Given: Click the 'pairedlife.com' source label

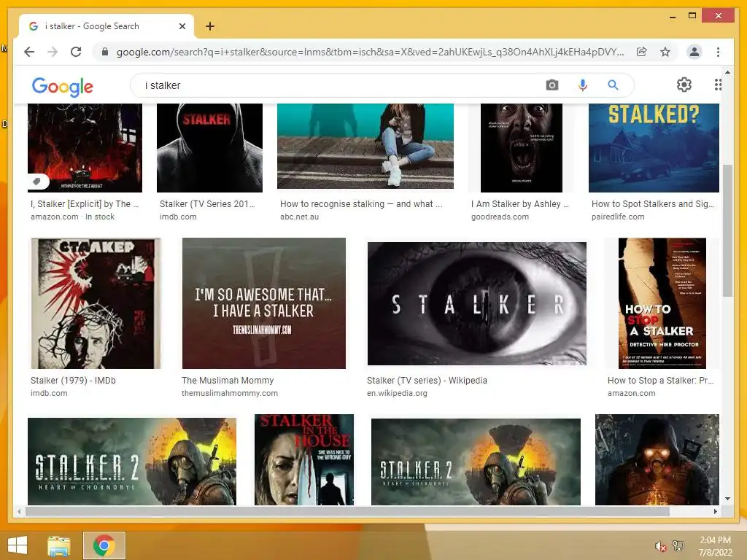Looking at the screenshot, I should [x=618, y=217].
